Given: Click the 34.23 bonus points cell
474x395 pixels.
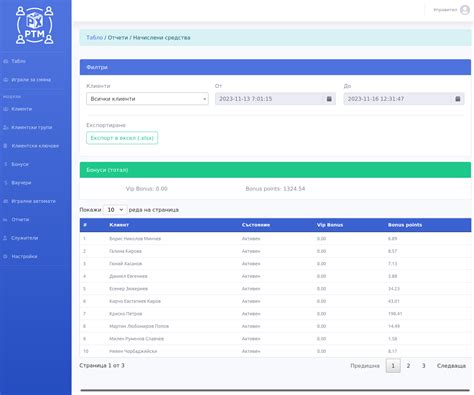Looking at the screenshot, I should click(394, 289).
